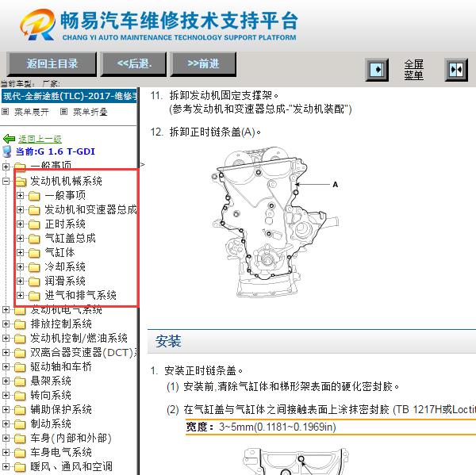Expand the 转向系统 node
The image size is (476, 475).
[6, 395]
